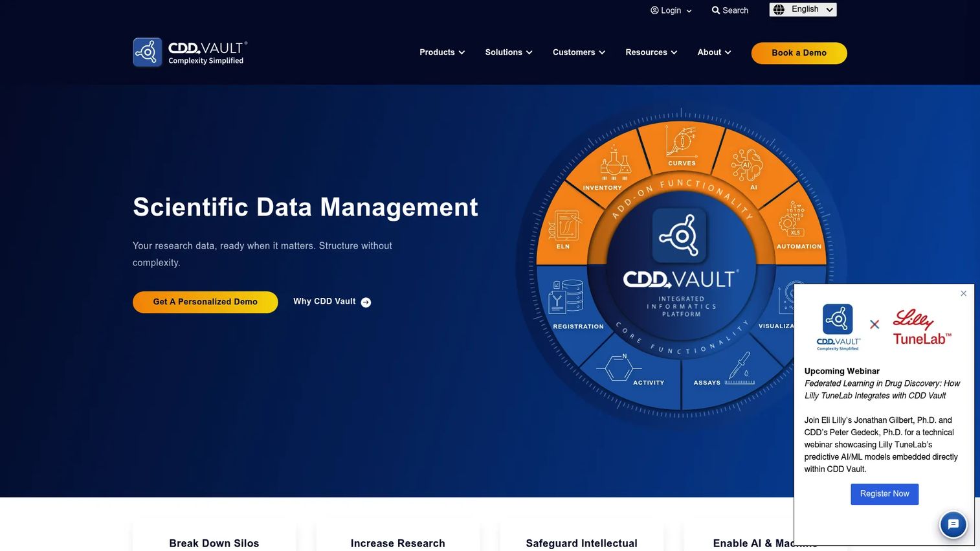Click the Assays pipette icon segment
This screenshot has width=980, height=551.
740,368
